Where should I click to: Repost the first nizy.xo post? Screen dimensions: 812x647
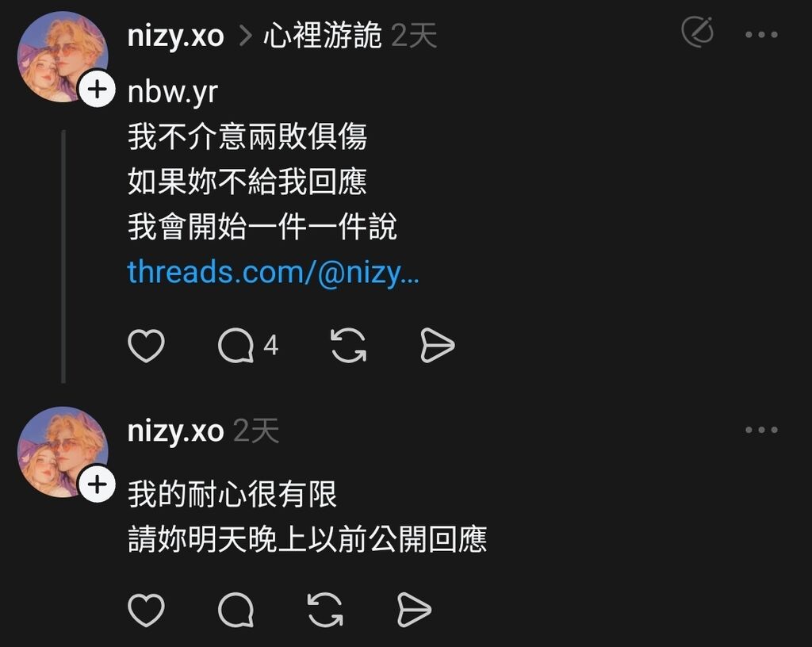[x=349, y=345]
